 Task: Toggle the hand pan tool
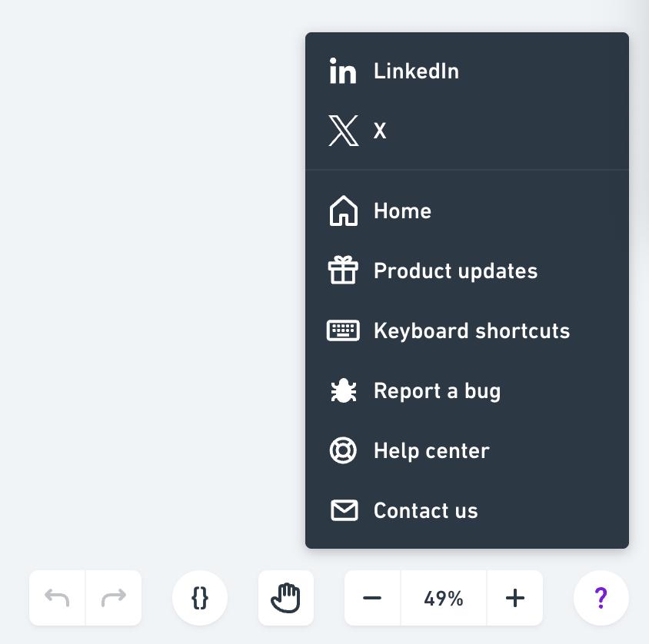pos(286,598)
